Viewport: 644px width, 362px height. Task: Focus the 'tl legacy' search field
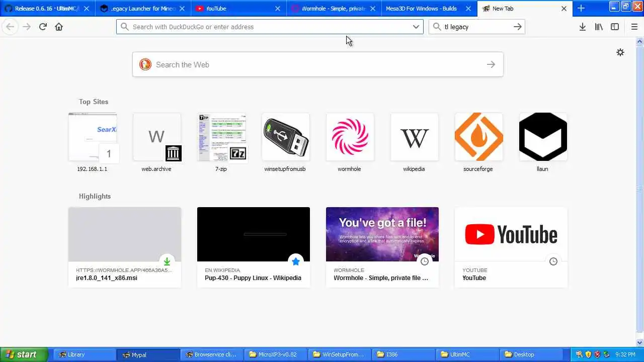(x=476, y=27)
